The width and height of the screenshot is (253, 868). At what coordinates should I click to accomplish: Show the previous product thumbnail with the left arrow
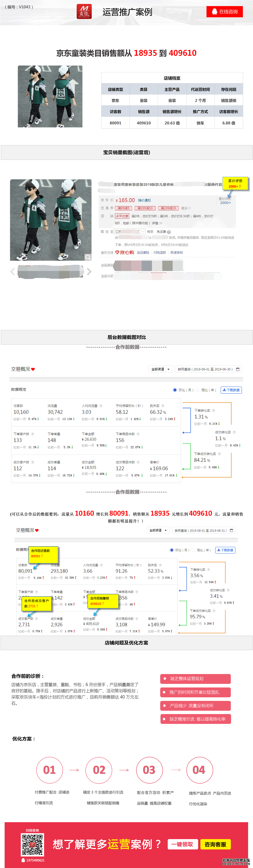pos(12,271)
